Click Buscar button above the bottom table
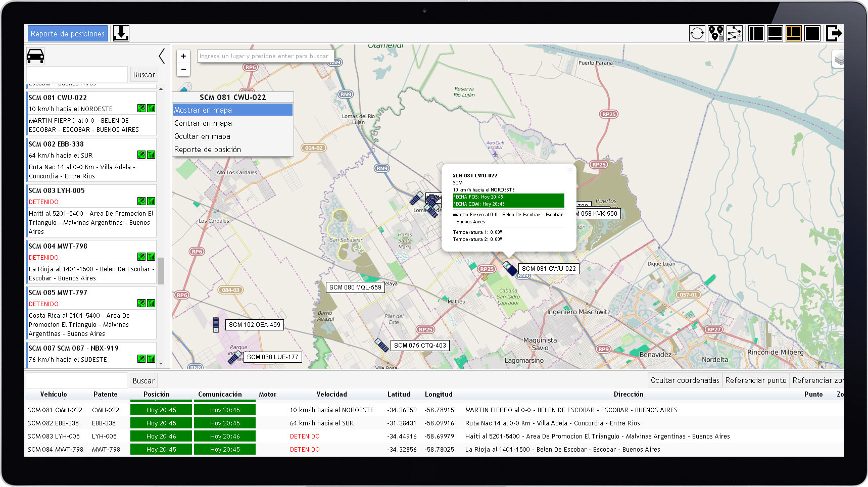868x487 pixels. [x=143, y=380]
